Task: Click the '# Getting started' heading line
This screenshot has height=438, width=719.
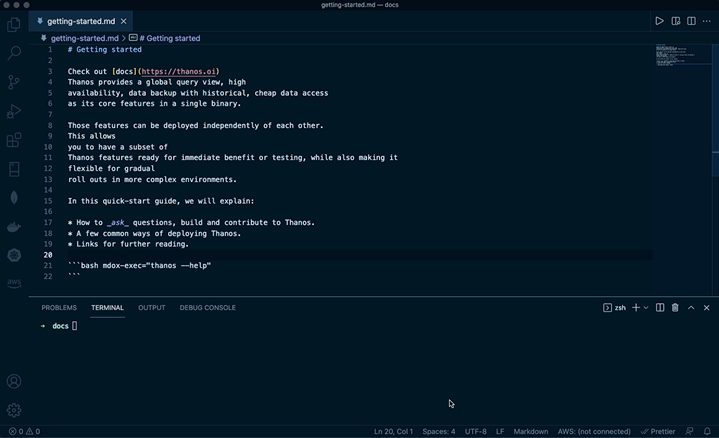Action: pos(105,50)
